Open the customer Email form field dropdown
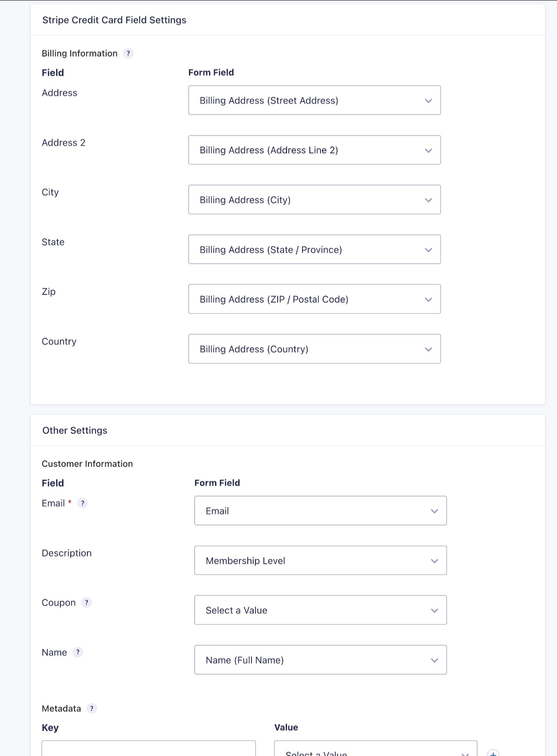 [320, 511]
